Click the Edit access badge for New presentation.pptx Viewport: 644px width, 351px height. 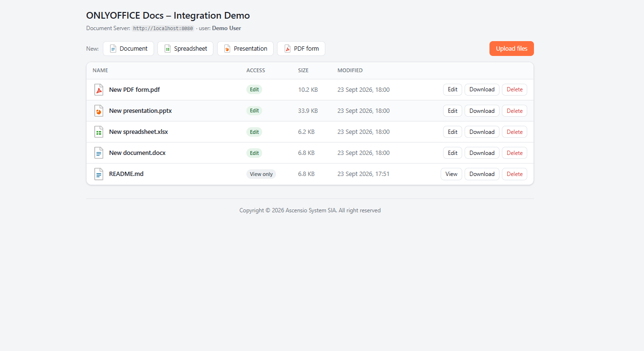254,110
